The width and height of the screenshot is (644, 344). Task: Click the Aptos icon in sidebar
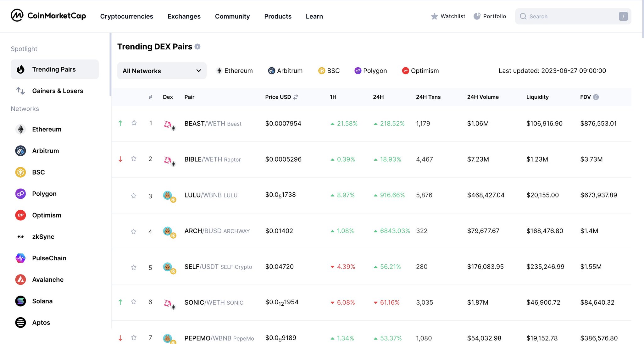(x=21, y=323)
